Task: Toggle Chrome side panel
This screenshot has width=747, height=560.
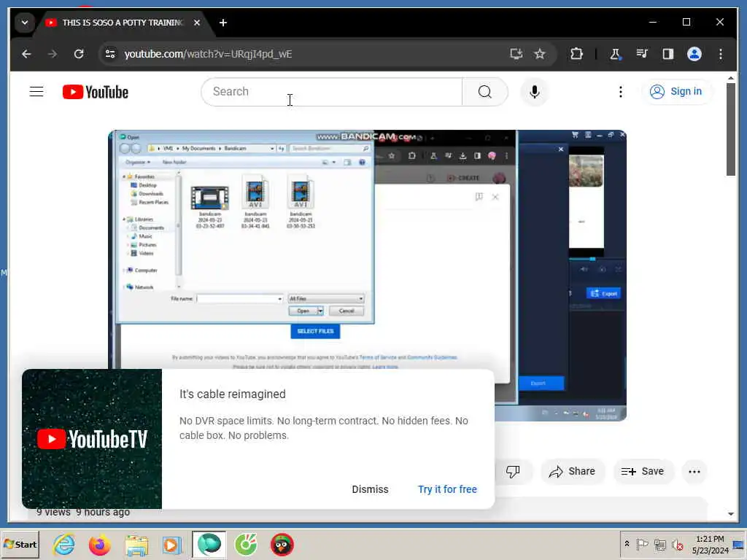Action: pos(668,54)
